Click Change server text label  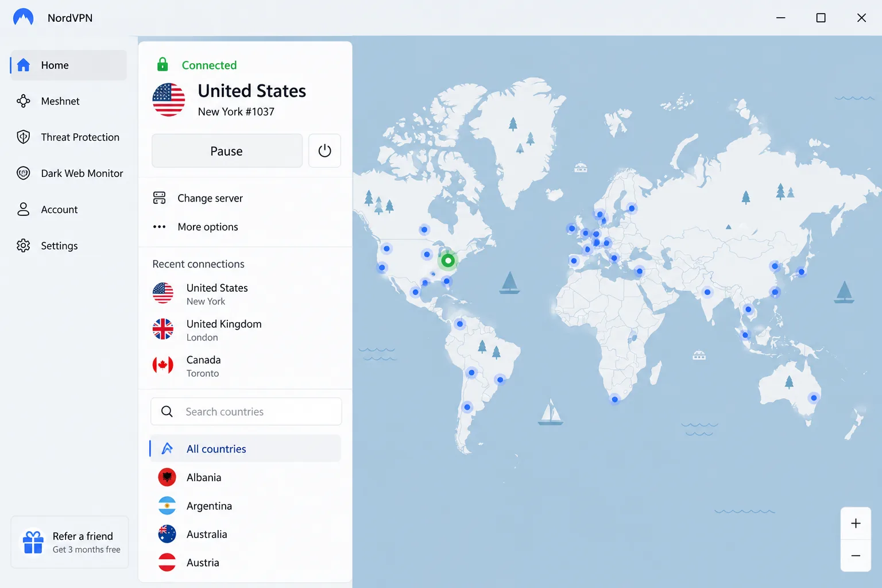pyautogui.click(x=210, y=198)
